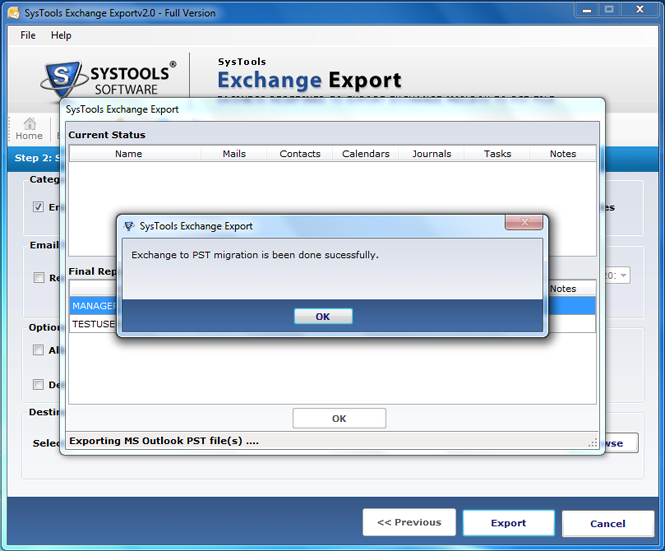Click the Export button

pyautogui.click(x=509, y=523)
